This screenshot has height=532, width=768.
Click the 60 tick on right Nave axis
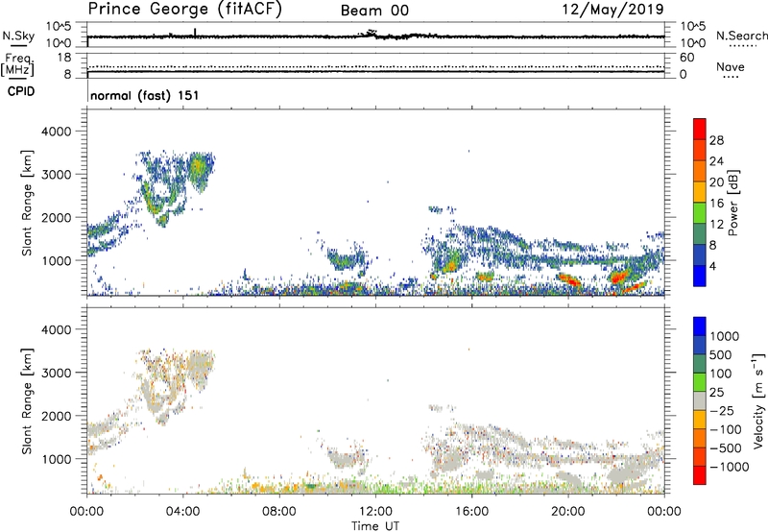[686, 58]
